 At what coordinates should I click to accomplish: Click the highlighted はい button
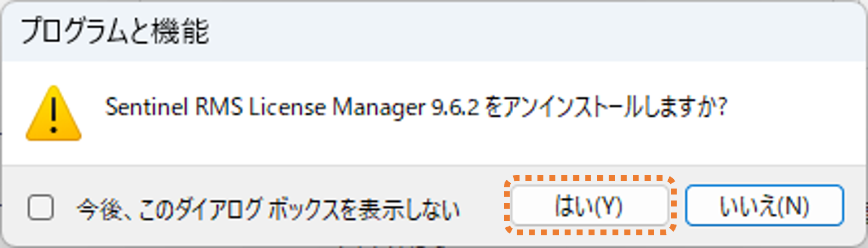point(588,206)
